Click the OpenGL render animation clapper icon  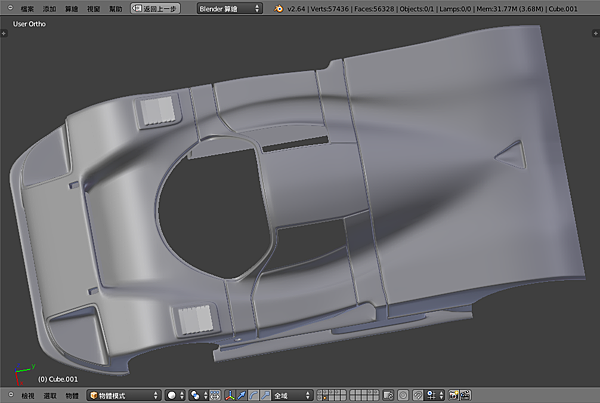465,395
